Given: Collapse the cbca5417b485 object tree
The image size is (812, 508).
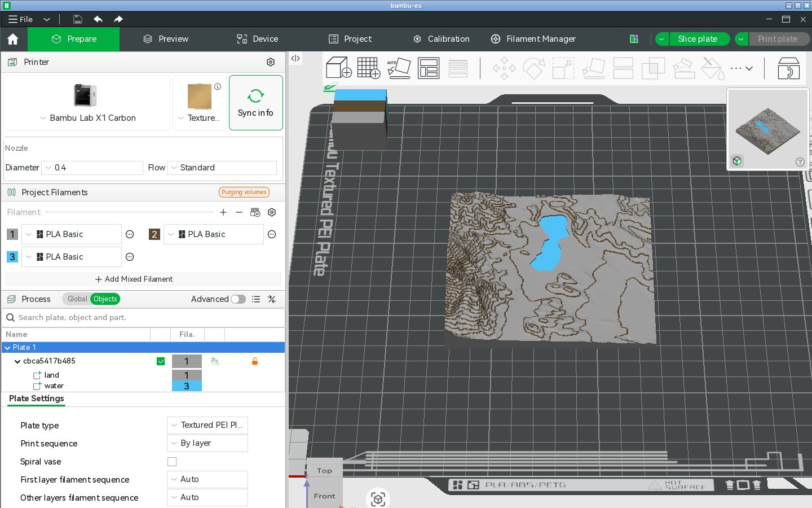Looking at the screenshot, I should (17, 361).
